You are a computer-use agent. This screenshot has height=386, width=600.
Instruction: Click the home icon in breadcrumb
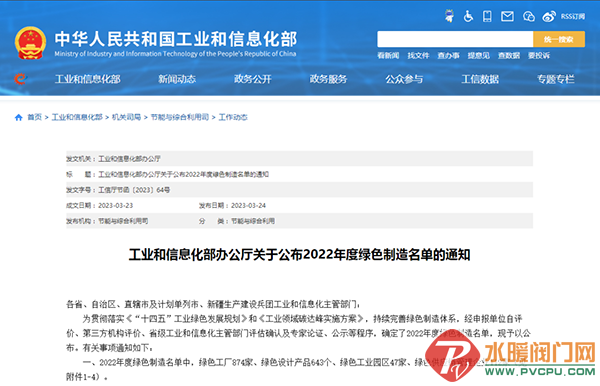coord(18,117)
